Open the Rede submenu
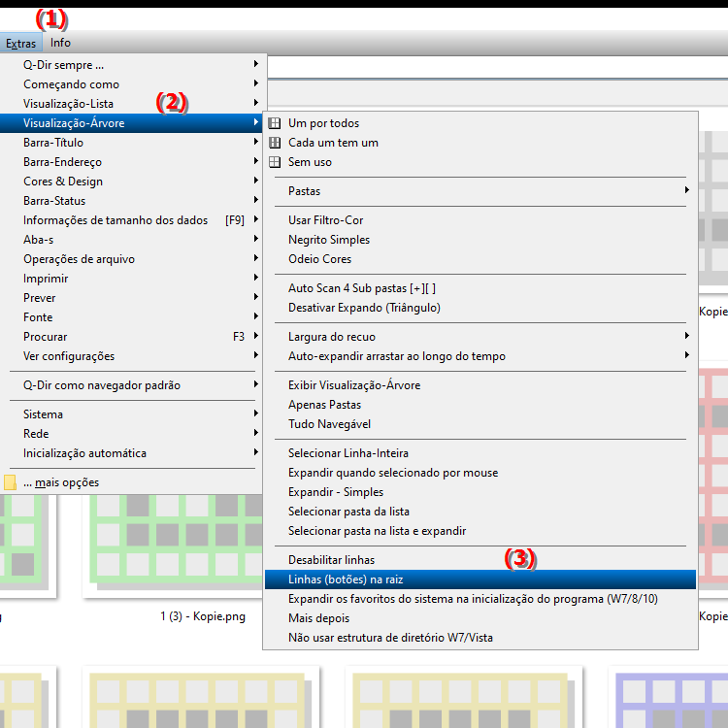This screenshot has width=728, height=728. 131,434
